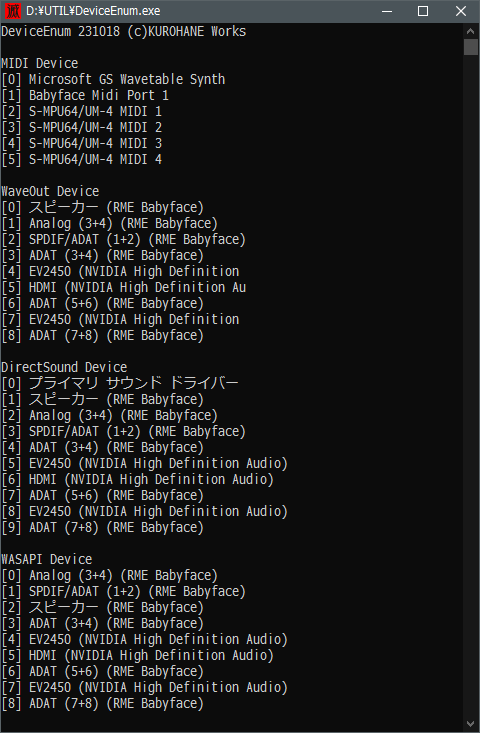Click the DeviceEnum 231018 KUROHANE Works header line
The width and height of the screenshot is (480, 733).
[124, 31]
